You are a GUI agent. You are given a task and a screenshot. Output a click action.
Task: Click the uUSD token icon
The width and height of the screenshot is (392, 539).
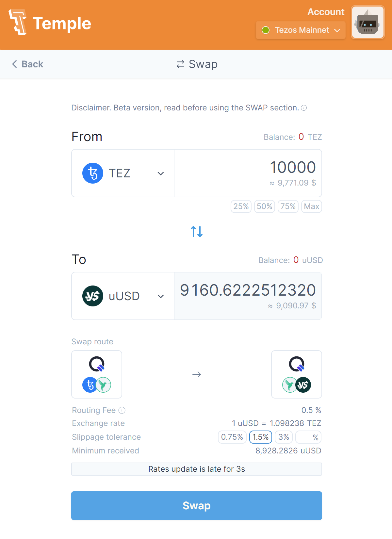point(93,296)
